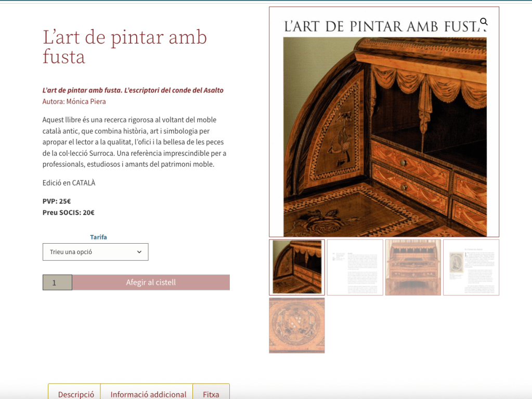Select the portrait engraving page thumbnail

coord(471,267)
